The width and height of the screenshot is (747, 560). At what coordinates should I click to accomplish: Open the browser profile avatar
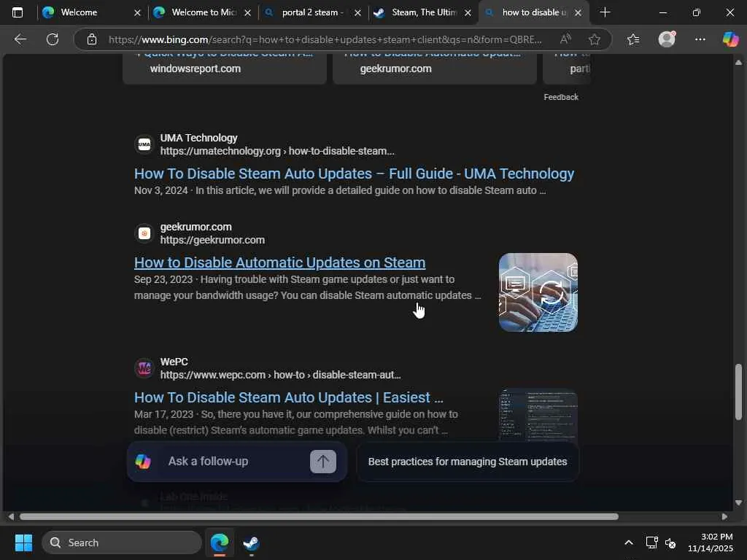(667, 39)
